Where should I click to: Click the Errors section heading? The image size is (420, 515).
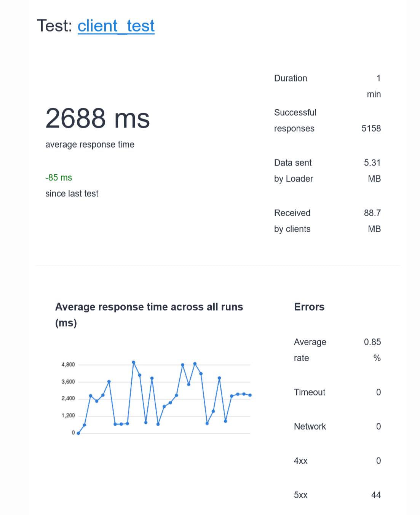point(309,307)
